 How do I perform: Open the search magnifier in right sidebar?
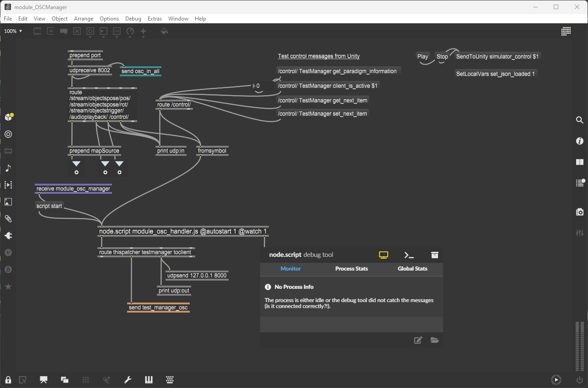click(580, 120)
